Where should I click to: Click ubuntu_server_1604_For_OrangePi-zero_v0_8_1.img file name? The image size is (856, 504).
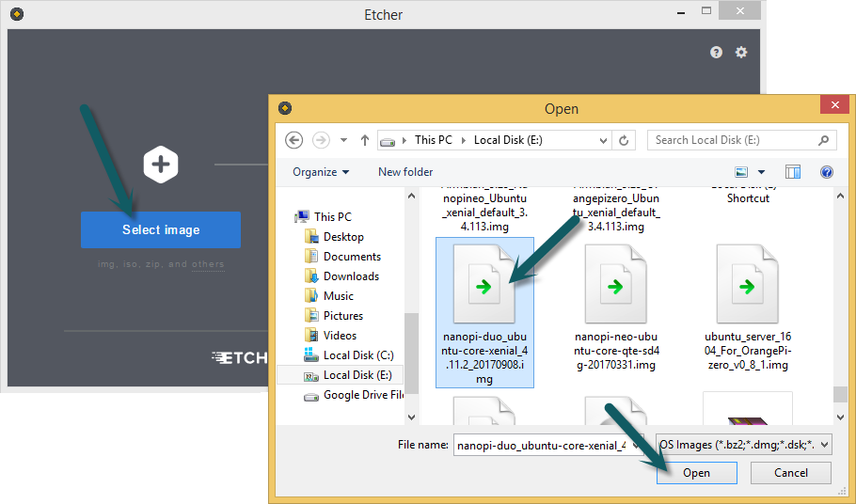click(x=748, y=351)
